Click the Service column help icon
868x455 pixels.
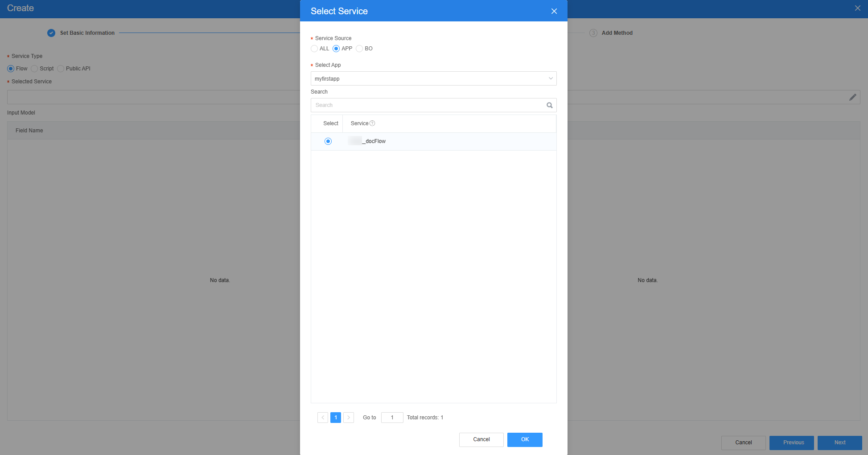(372, 123)
